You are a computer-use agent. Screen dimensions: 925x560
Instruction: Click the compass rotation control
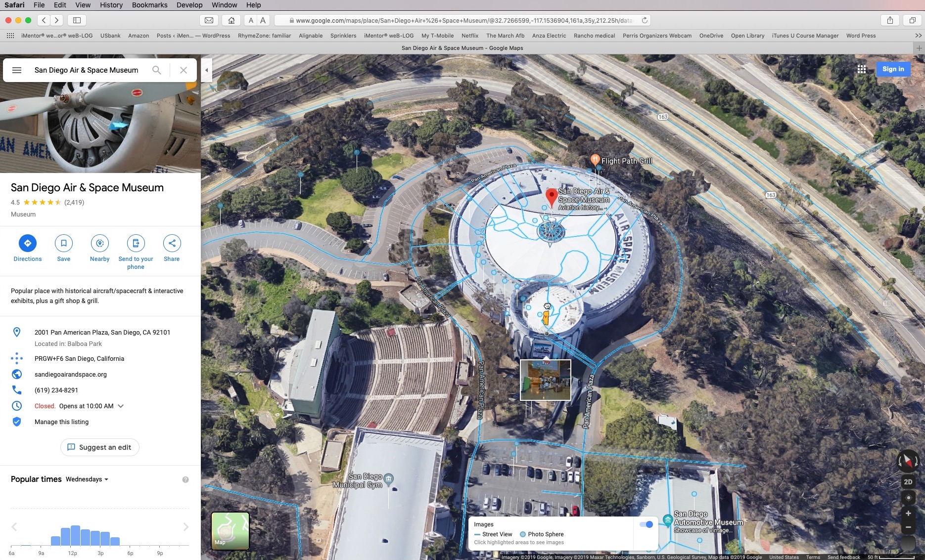908,461
